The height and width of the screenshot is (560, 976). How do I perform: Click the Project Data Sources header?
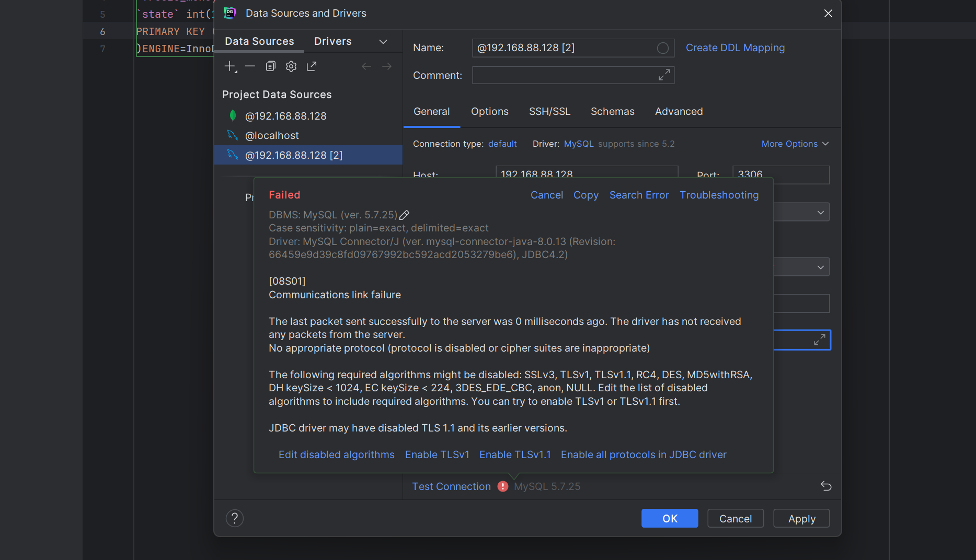coord(277,95)
